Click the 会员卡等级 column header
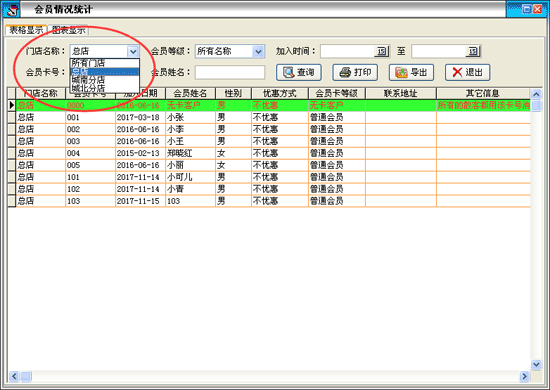This screenshot has width=550, height=390. [337, 93]
